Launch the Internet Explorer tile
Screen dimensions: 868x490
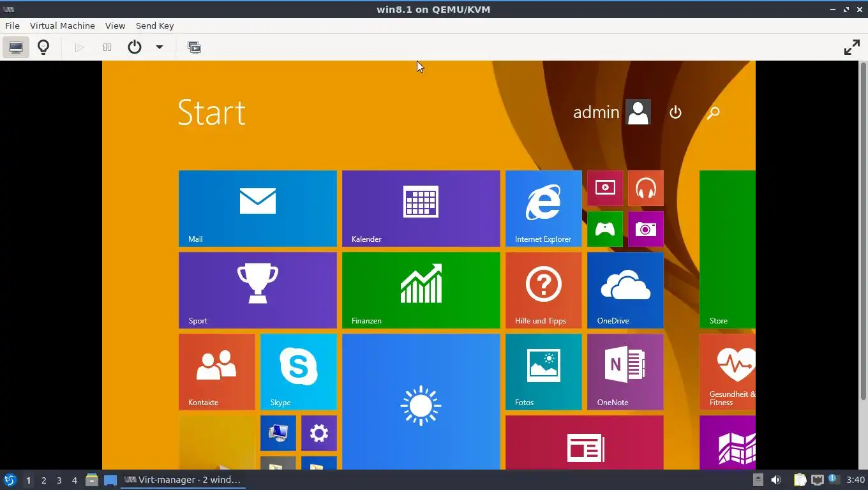[x=544, y=209]
